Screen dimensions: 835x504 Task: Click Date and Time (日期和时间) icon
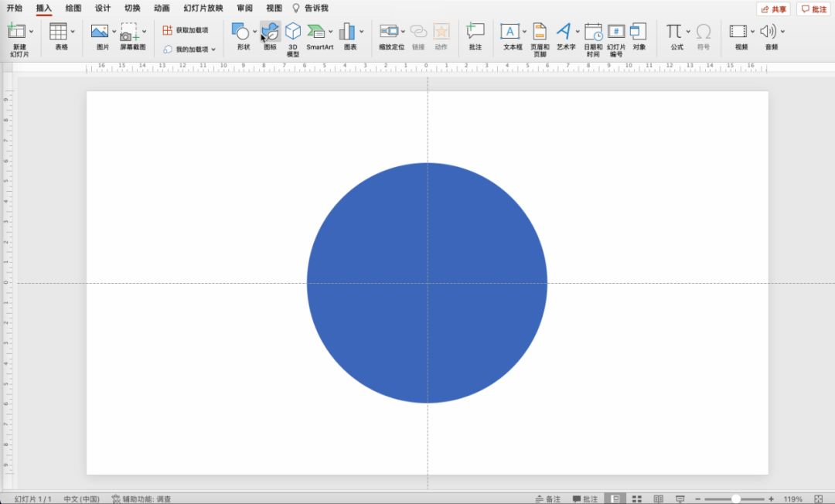click(x=593, y=32)
